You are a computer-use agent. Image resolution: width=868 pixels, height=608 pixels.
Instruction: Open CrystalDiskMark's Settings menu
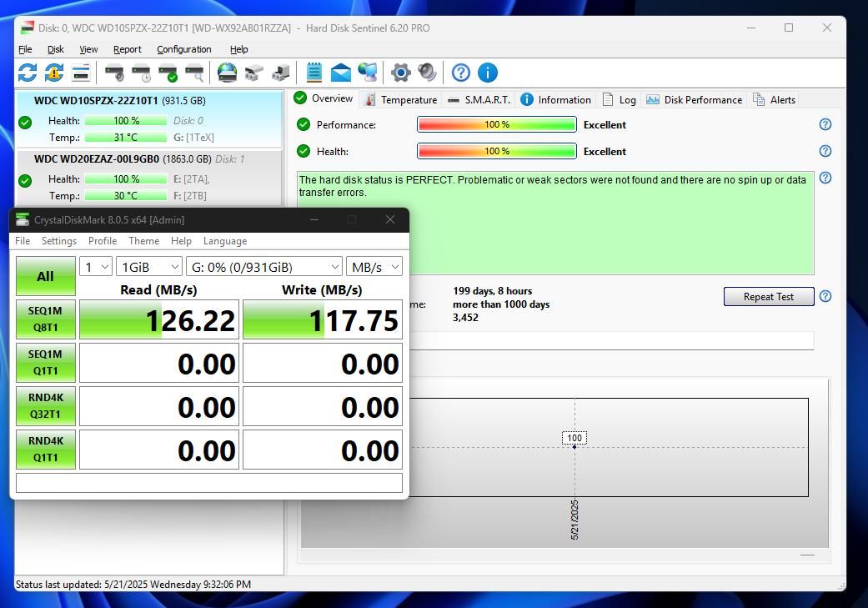pyautogui.click(x=59, y=241)
